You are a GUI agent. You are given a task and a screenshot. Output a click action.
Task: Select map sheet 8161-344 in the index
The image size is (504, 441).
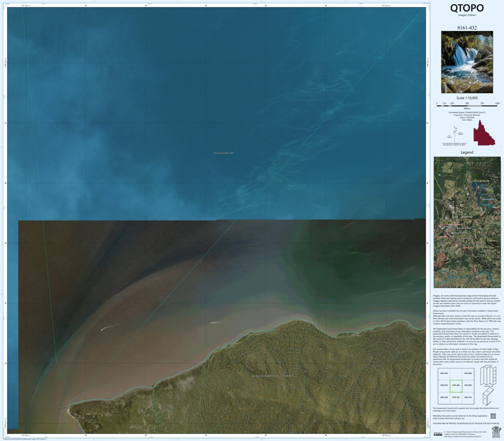[x=444, y=397]
